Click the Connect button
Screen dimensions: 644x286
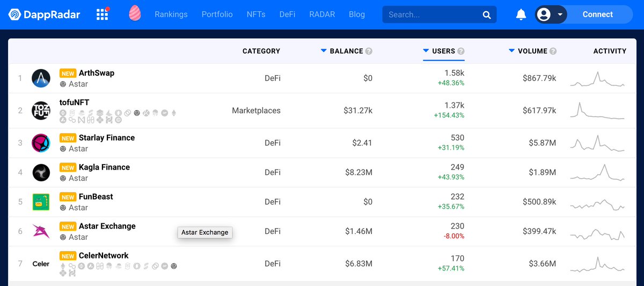tap(598, 14)
